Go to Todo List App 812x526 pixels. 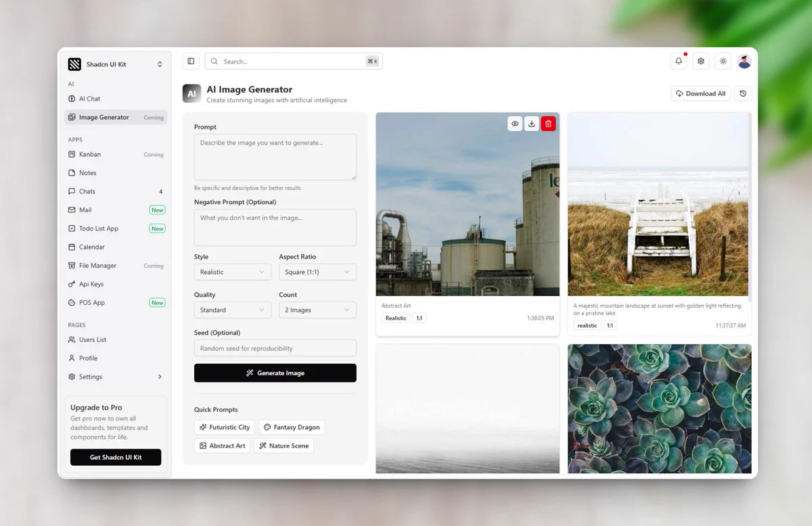click(116, 229)
